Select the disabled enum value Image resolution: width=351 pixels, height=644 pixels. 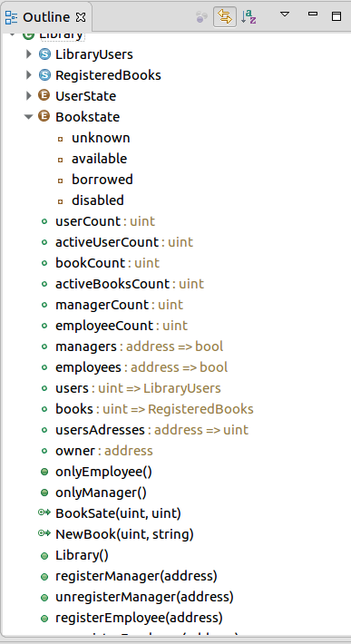[98, 200]
